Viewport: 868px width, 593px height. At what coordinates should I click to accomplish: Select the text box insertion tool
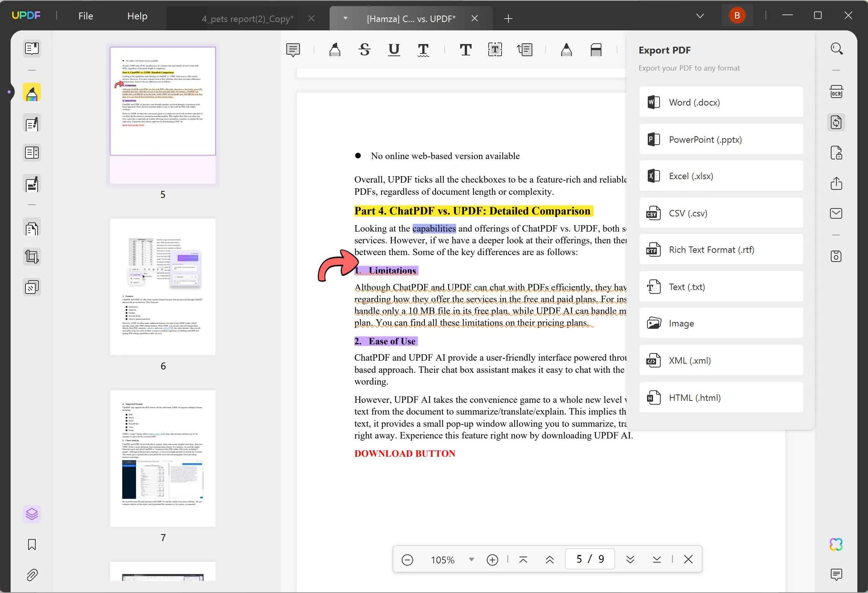pos(495,49)
